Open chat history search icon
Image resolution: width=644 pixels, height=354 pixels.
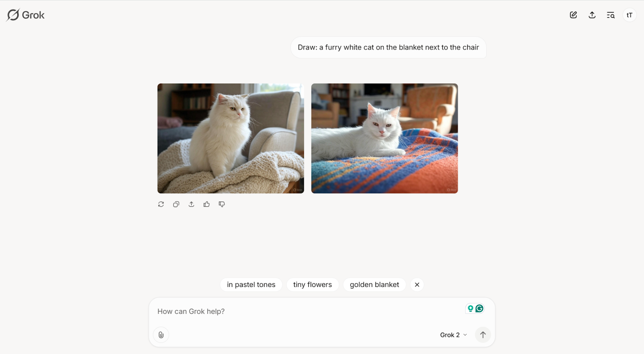pyautogui.click(x=611, y=15)
